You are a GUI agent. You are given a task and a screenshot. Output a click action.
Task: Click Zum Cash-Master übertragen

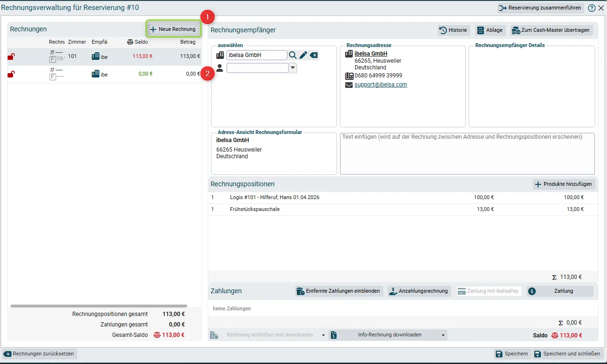[551, 30]
